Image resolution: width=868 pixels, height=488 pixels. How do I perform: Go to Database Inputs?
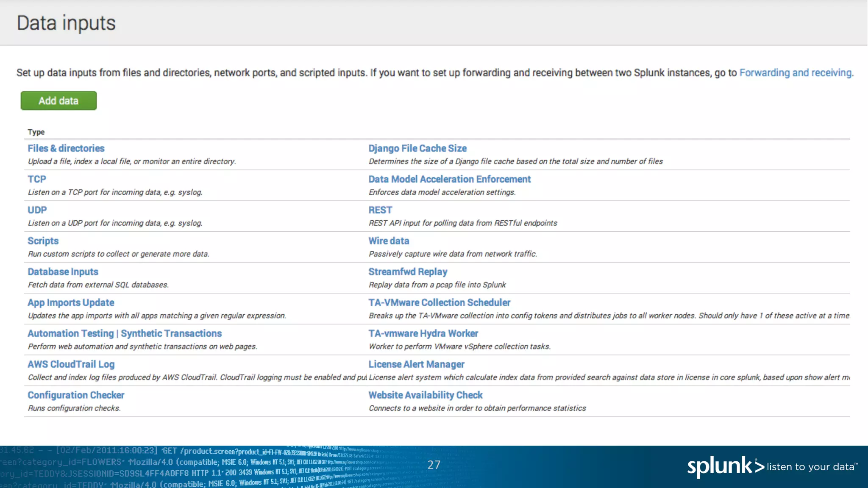63,272
